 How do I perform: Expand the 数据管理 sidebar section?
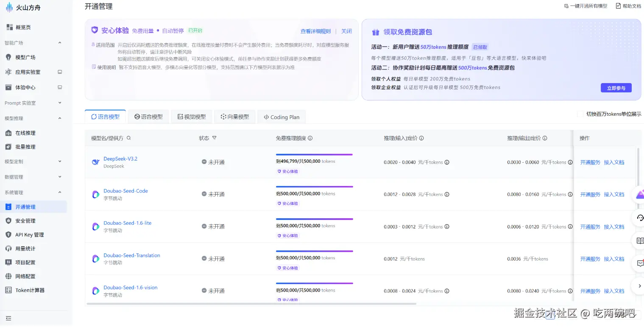point(60,177)
